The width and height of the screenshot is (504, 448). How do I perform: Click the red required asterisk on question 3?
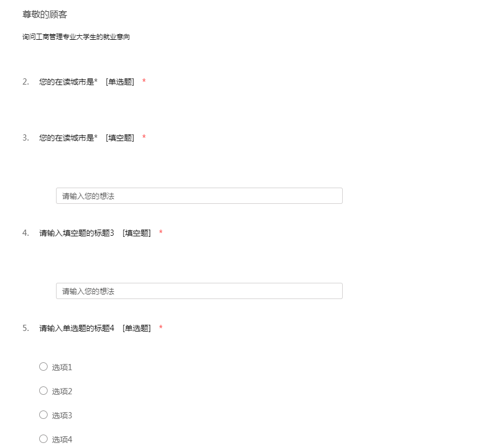point(144,138)
